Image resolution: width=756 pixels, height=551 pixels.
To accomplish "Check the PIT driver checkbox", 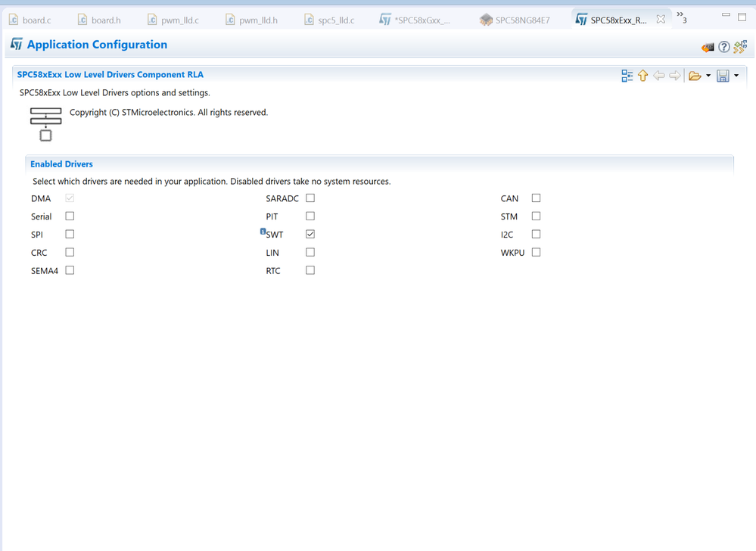I will click(310, 216).
